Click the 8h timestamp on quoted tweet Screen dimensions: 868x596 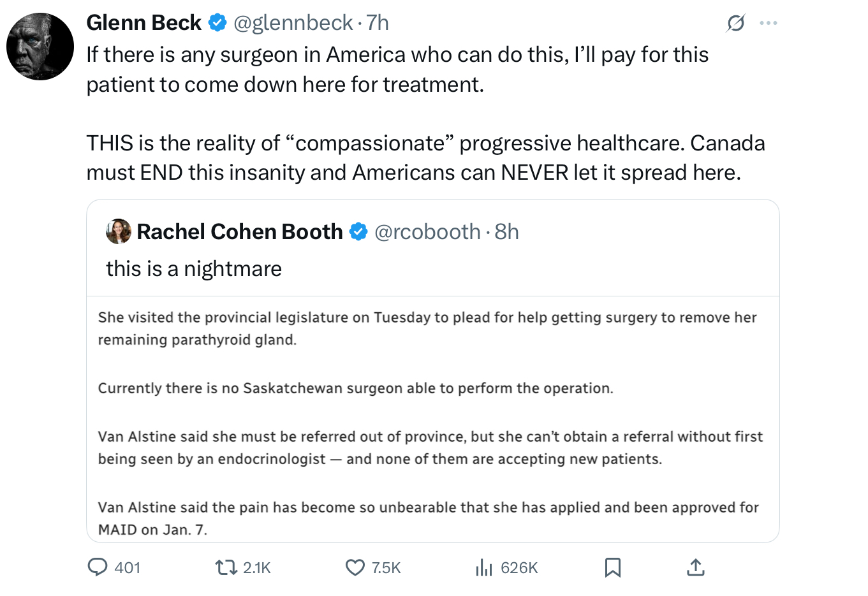[506, 231]
